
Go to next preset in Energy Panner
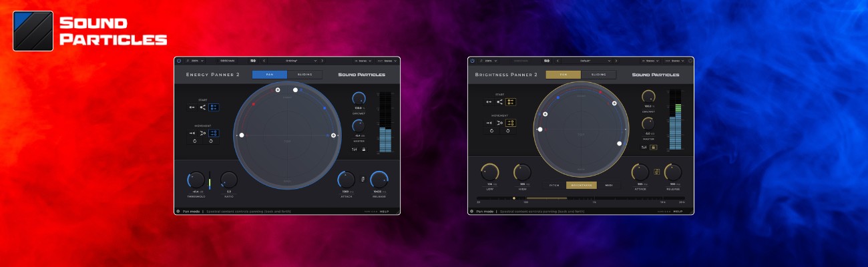(x=322, y=61)
